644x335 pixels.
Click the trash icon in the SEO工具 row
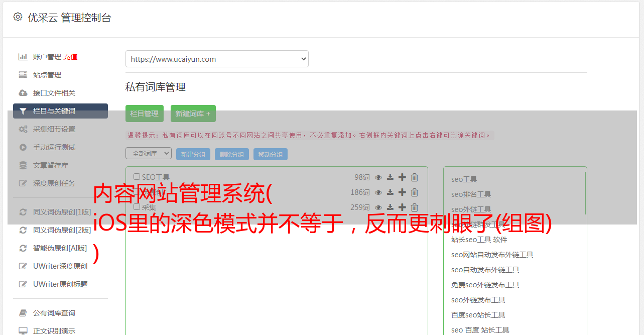click(415, 177)
